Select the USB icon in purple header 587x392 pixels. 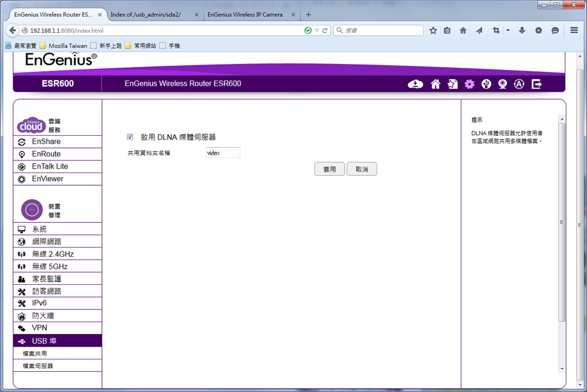coord(486,84)
